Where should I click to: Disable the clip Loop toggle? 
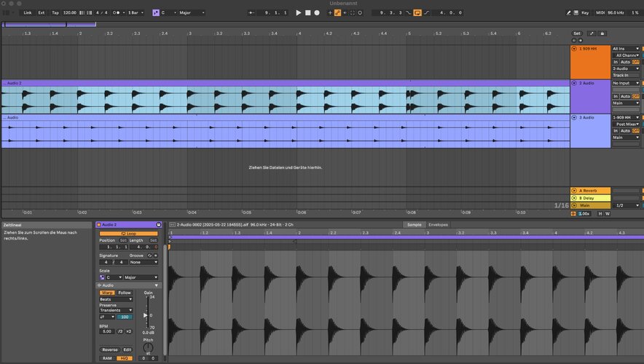click(x=128, y=233)
